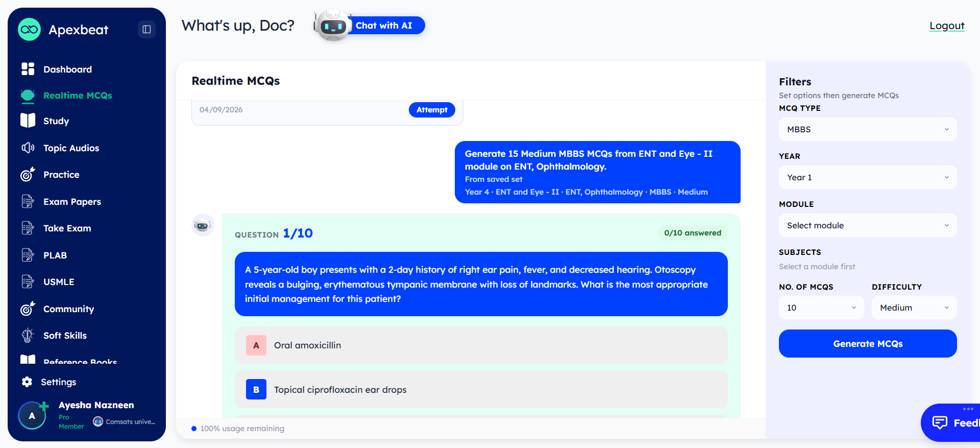This screenshot has width=980, height=448.
Task: Open the Feedback chat widget
Action: point(950,422)
